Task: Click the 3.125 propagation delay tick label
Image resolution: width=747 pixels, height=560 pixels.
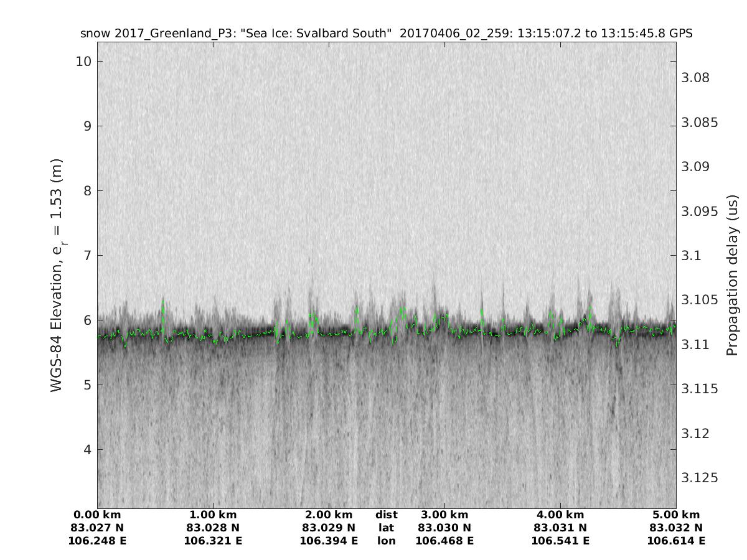Action: coord(700,478)
